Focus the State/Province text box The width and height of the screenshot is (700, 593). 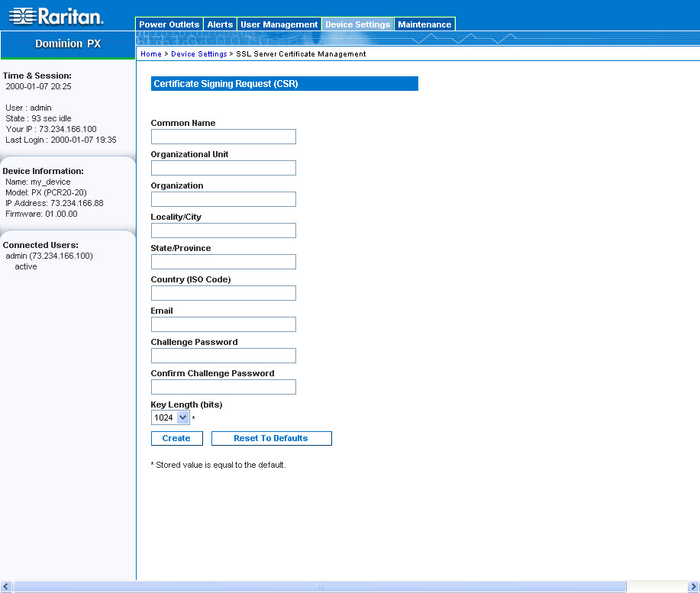tap(223, 262)
